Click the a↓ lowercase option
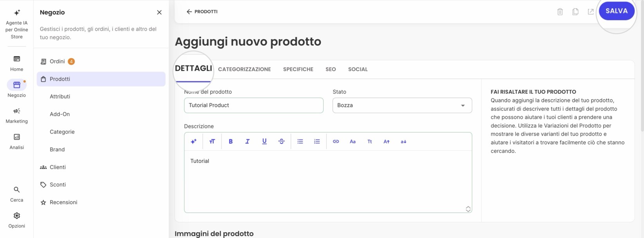 403,141
